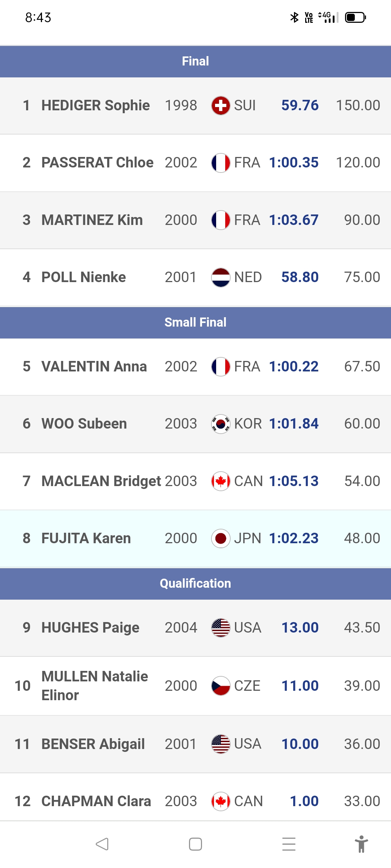This screenshot has width=391, height=868.
Task: Tap the South Korea flag icon
Action: [220, 424]
